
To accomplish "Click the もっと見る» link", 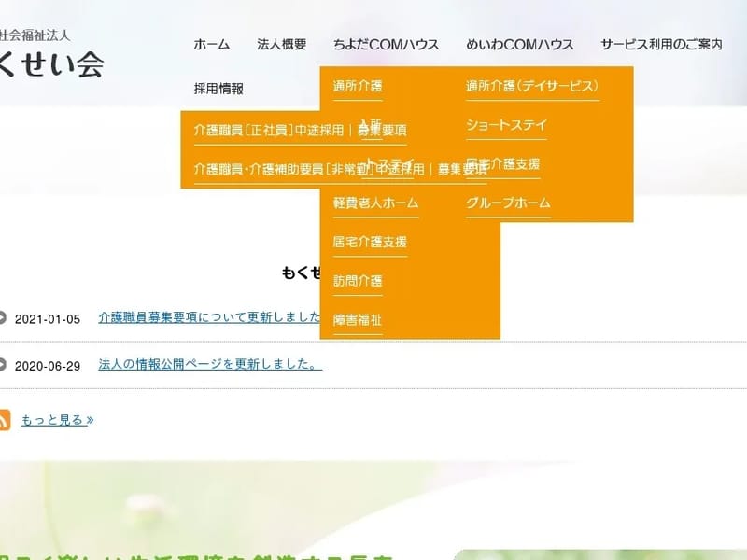I will pyautogui.click(x=57, y=420).
